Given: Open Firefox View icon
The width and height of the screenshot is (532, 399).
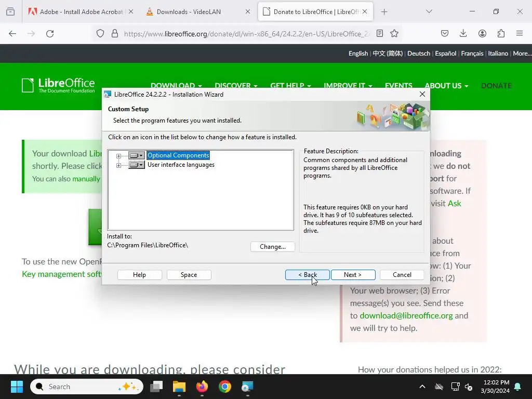Looking at the screenshot, I should pyautogui.click(x=10, y=12).
